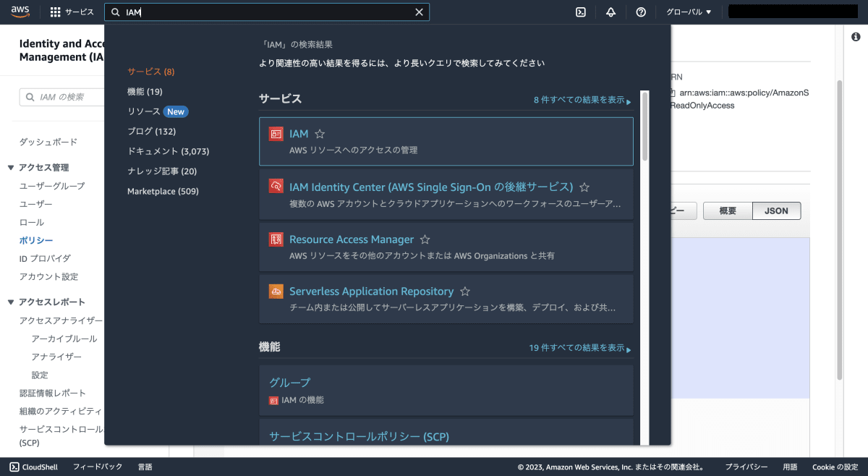Open the help question mark icon
This screenshot has height=476, width=868.
[641, 12]
